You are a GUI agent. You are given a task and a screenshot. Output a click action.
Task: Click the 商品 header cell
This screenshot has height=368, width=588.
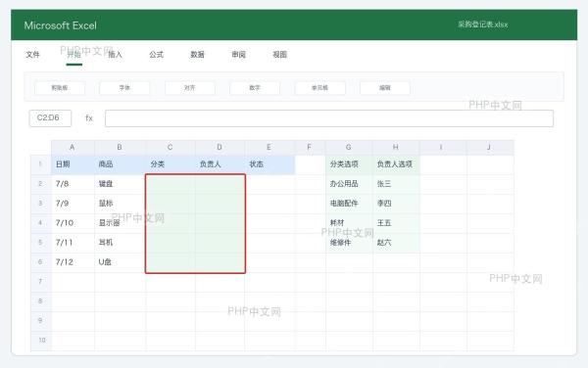point(120,164)
